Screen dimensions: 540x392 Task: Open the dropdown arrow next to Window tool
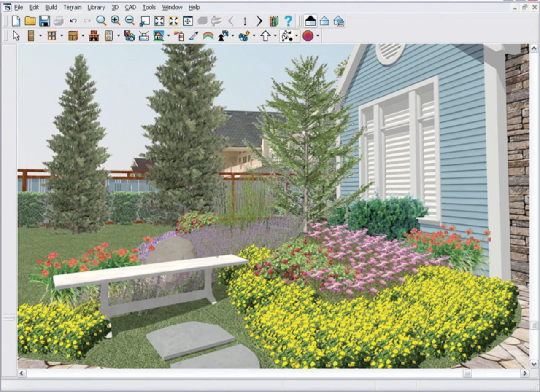click(x=62, y=36)
